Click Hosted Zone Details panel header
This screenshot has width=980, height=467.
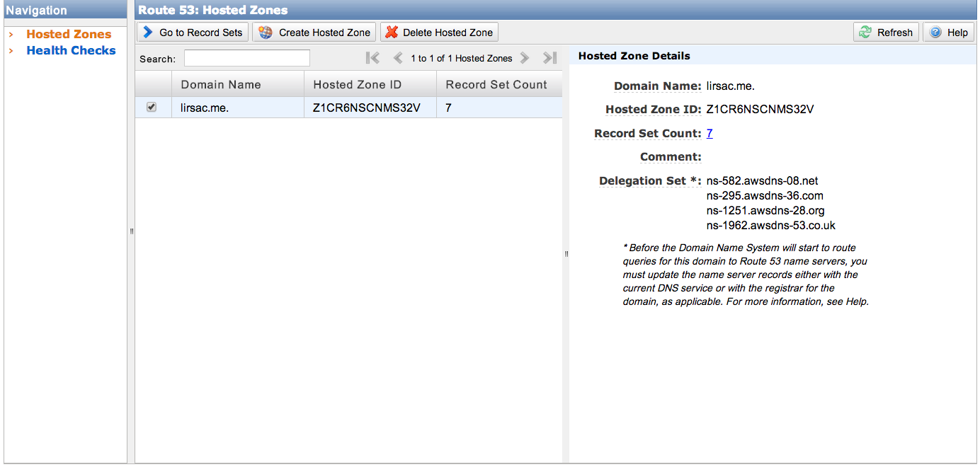point(773,56)
